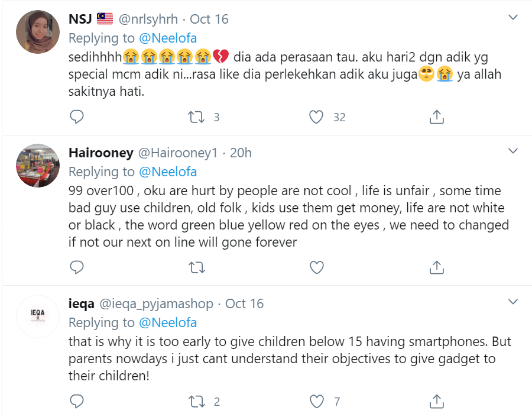This screenshot has width=532, height=417.
Task: Reply to Hairooney's tweet
Action: pyautogui.click(x=77, y=267)
